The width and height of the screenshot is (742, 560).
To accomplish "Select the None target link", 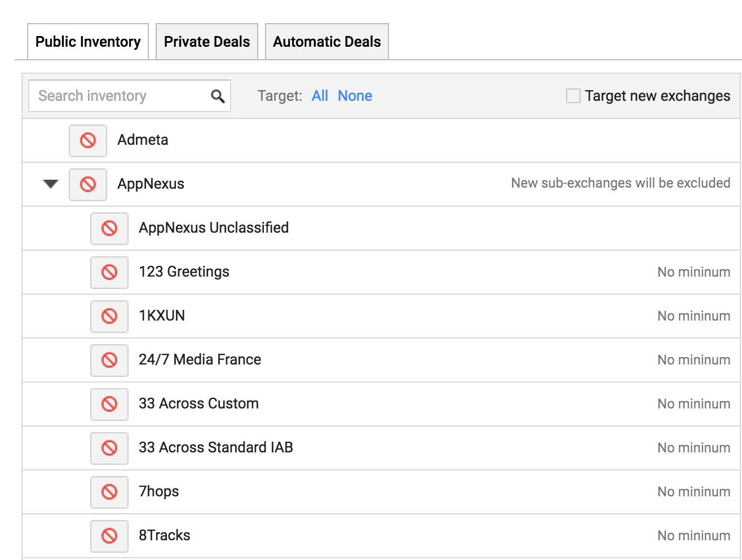I will (x=355, y=96).
